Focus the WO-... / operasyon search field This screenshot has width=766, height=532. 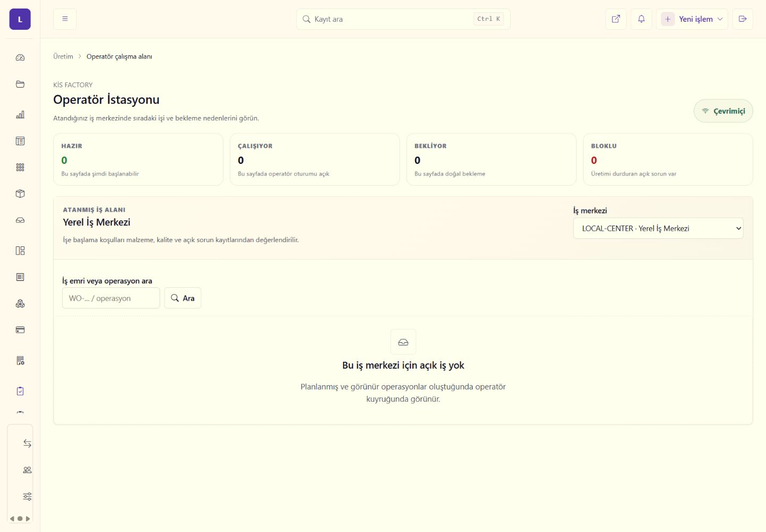pyautogui.click(x=111, y=298)
